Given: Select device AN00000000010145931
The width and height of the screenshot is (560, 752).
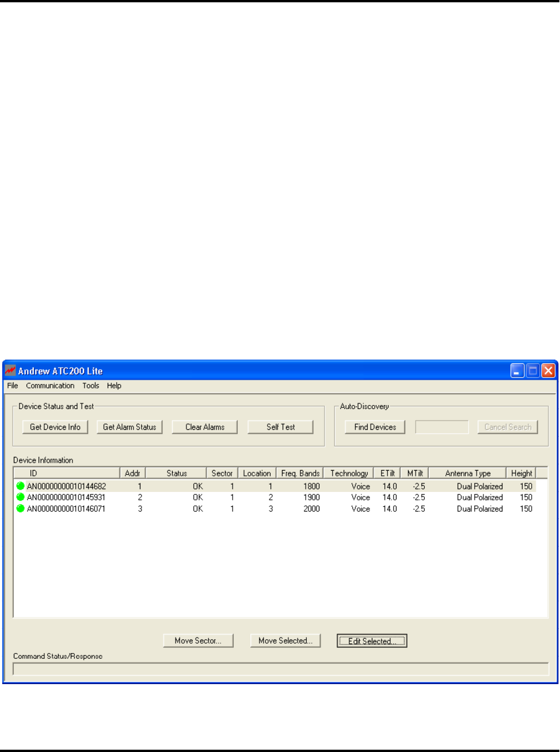Looking at the screenshot, I should [x=66, y=497].
